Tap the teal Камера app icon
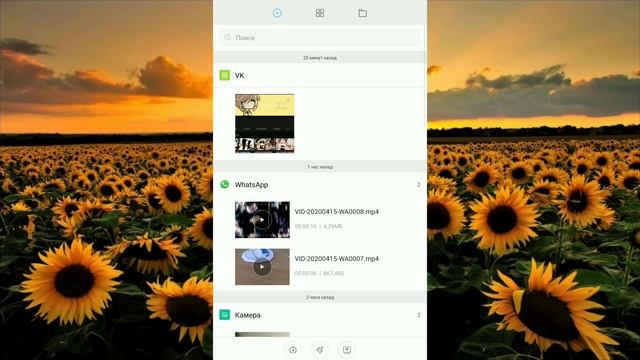 point(224,315)
